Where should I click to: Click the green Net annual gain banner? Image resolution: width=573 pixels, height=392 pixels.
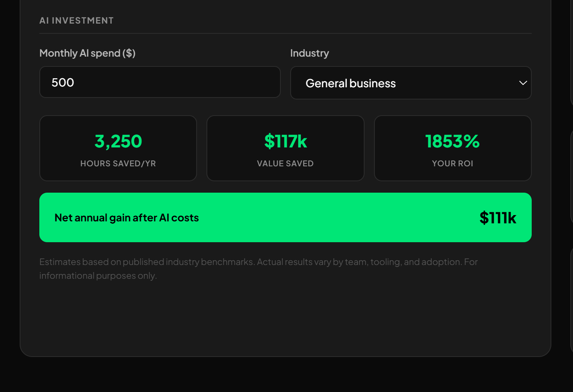[285, 217]
